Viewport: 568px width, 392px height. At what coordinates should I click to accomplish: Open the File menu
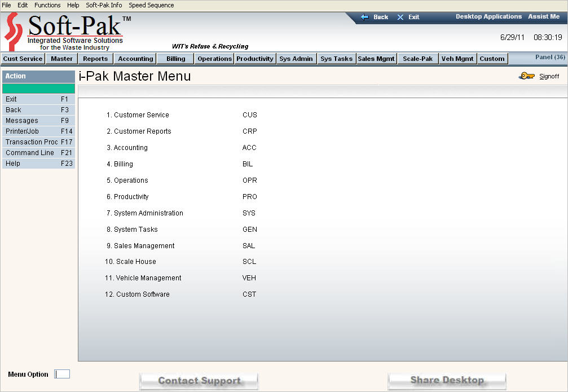[x=6, y=5]
